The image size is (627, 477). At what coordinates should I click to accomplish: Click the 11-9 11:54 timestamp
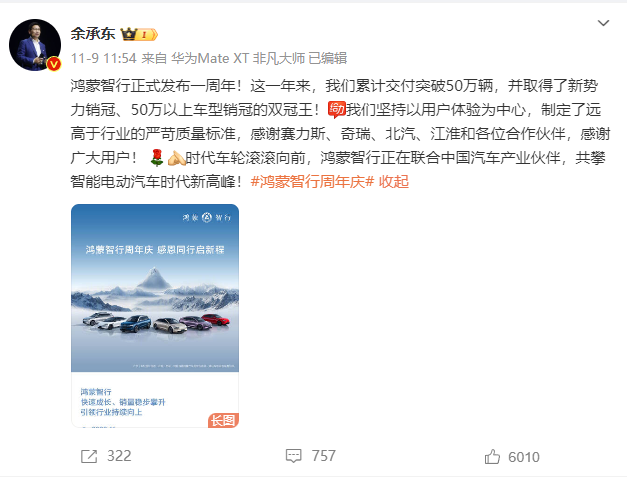pyautogui.click(x=104, y=58)
